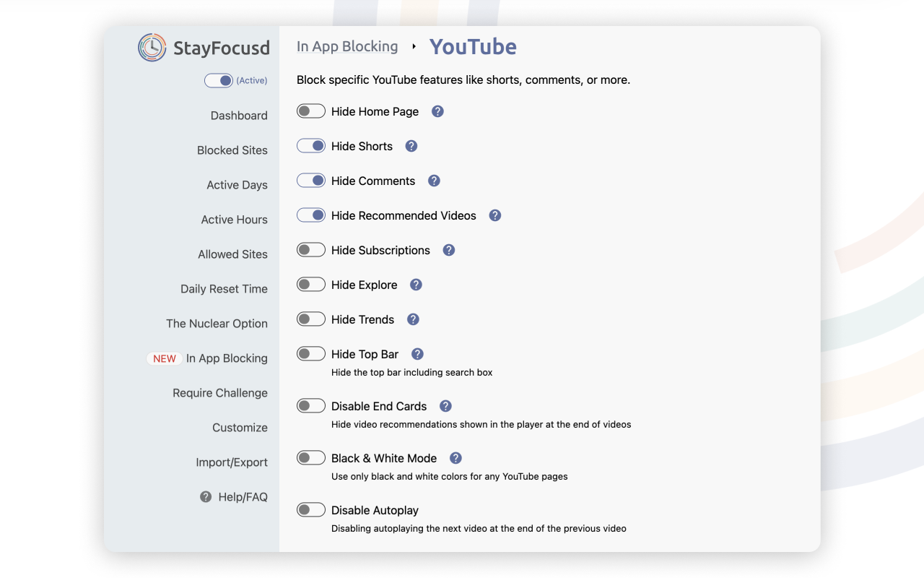Enable the Hide Home Page toggle
The width and height of the screenshot is (924, 578).
coord(311,111)
